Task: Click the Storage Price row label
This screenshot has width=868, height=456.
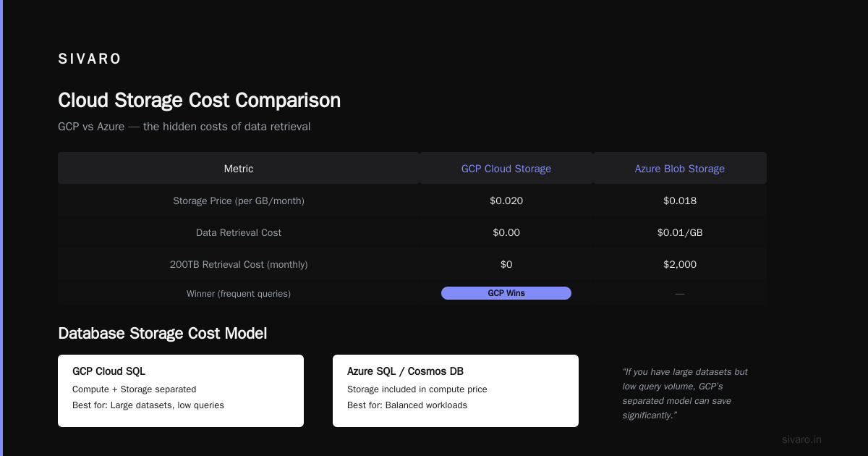Action: [239, 200]
